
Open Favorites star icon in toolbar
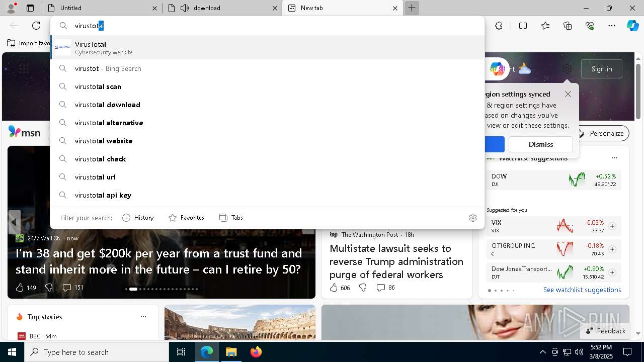click(x=545, y=26)
